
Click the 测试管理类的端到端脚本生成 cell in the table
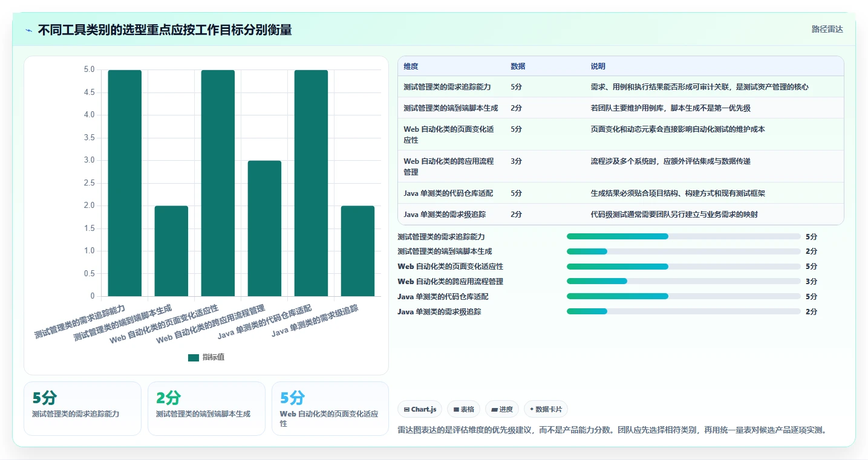(x=451, y=108)
